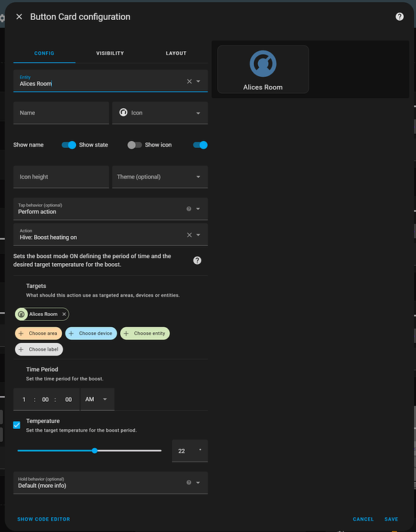
Task: Enable the Show state switch
Action: [134, 145]
